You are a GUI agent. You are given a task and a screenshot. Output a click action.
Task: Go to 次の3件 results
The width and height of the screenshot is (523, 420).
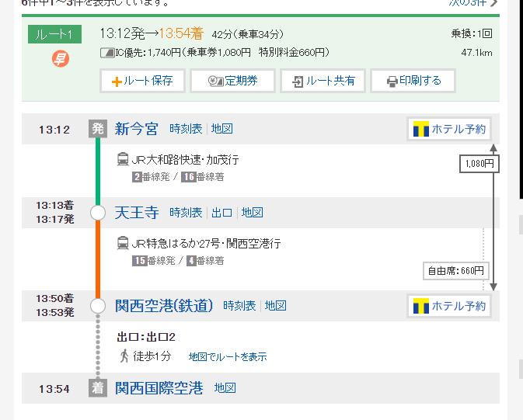click(472, 3)
